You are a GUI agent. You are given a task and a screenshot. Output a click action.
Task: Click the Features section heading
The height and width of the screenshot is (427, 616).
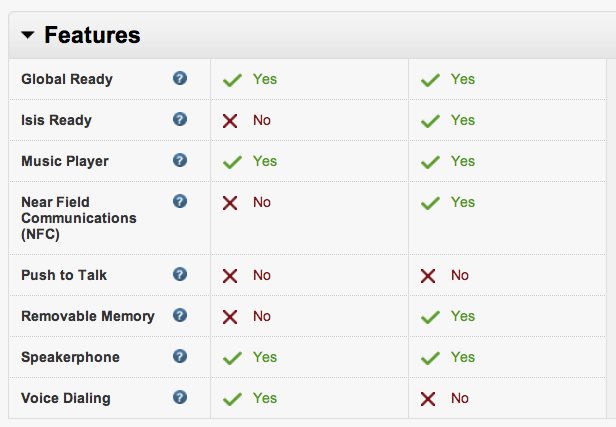pyautogui.click(x=92, y=36)
